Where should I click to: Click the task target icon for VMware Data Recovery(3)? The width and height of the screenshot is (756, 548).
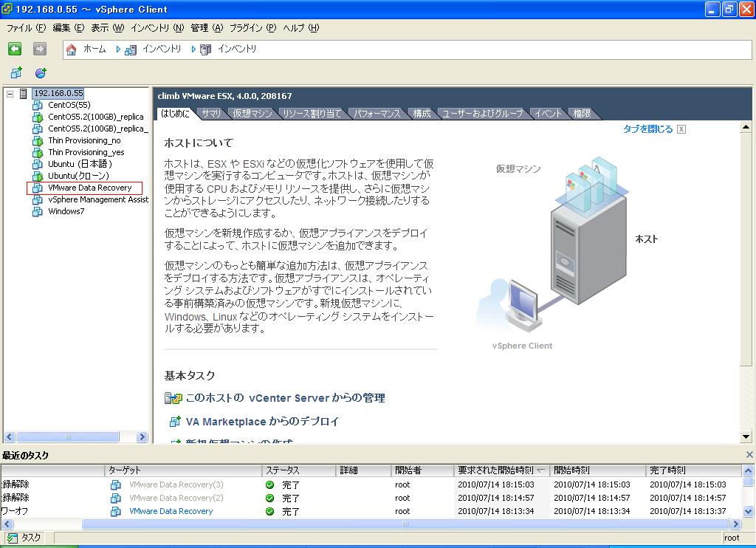click(x=116, y=484)
